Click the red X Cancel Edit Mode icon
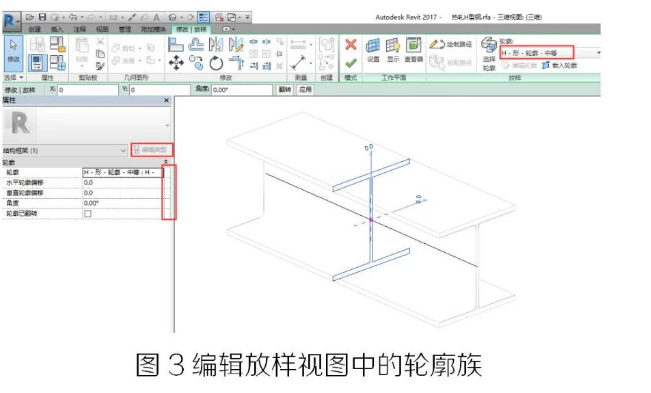Image resolution: width=651 pixels, height=393 pixels. point(351,44)
